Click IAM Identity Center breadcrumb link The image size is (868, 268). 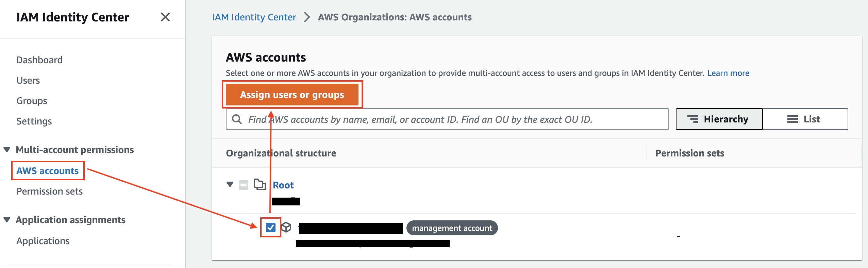pyautogui.click(x=254, y=17)
